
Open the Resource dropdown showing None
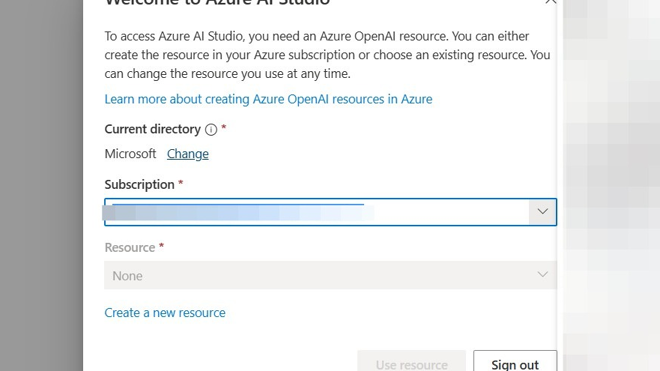click(330, 275)
